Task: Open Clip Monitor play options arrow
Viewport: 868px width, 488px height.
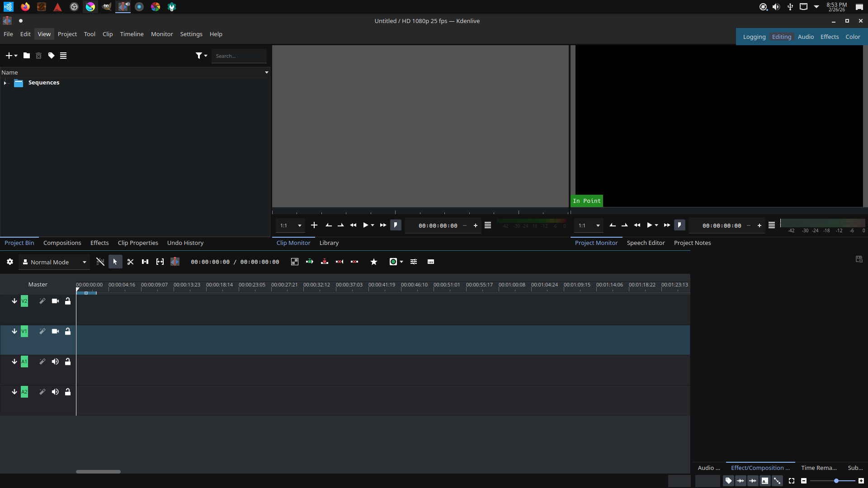Action: 373,225
